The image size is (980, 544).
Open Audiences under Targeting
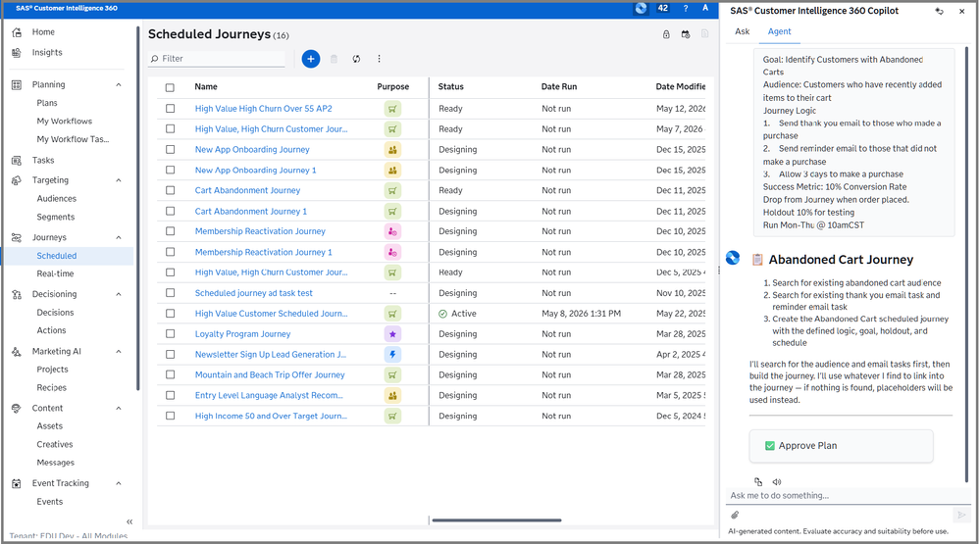[56, 199]
